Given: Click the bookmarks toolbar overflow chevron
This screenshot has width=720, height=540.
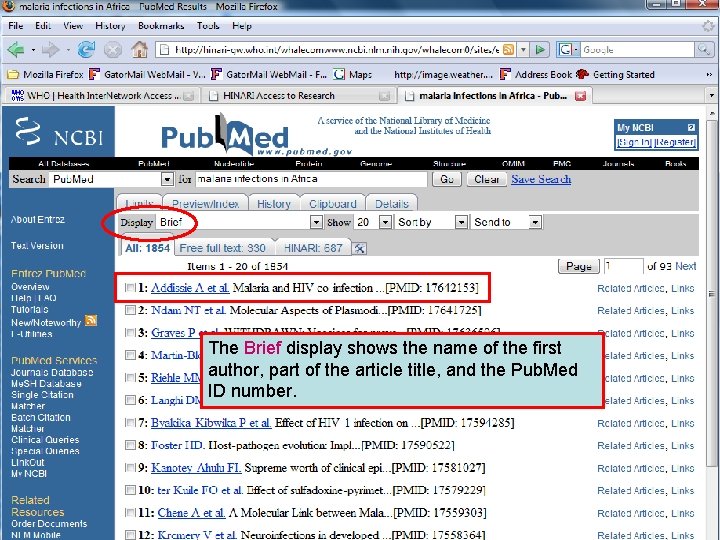Looking at the screenshot, I should (709, 74).
